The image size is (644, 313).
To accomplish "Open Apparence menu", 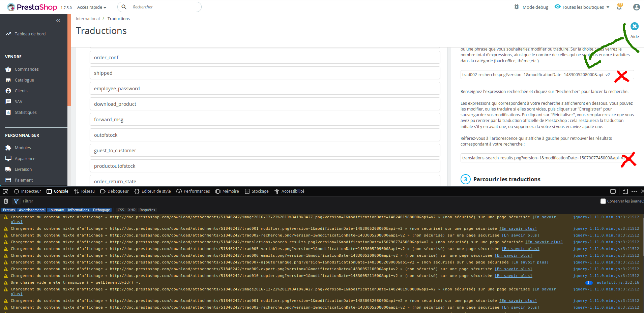I will coord(25,159).
